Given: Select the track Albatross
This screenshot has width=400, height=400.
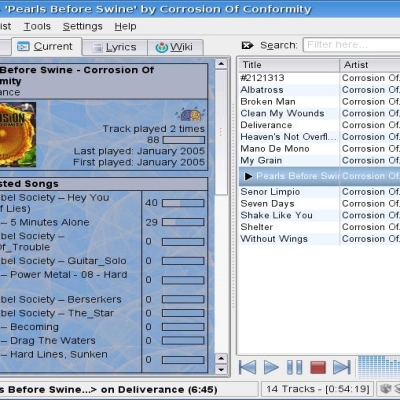Looking at the screenshot, I should [319, 90].
